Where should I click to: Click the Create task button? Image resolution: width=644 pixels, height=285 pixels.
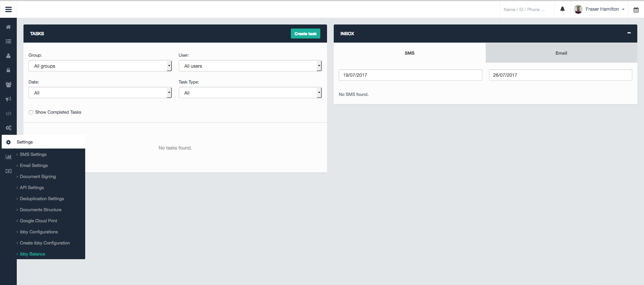[x=305, y=34]
